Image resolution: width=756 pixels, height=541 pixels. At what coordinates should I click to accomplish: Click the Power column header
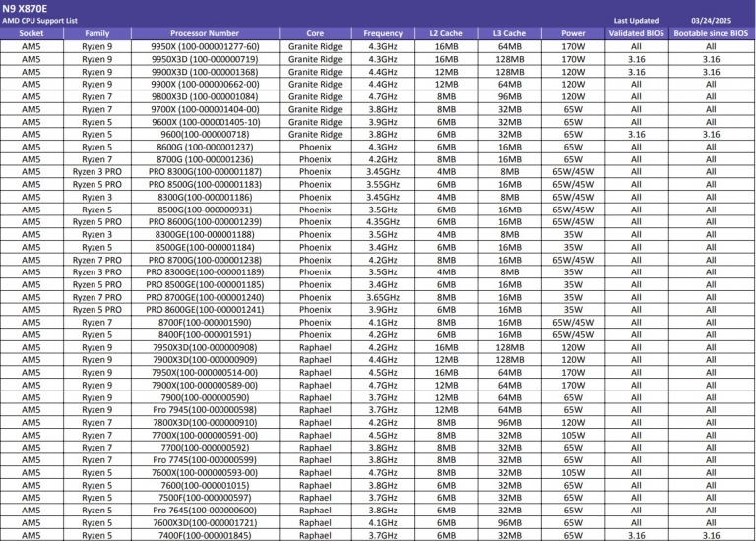click(x=573, y=33)
